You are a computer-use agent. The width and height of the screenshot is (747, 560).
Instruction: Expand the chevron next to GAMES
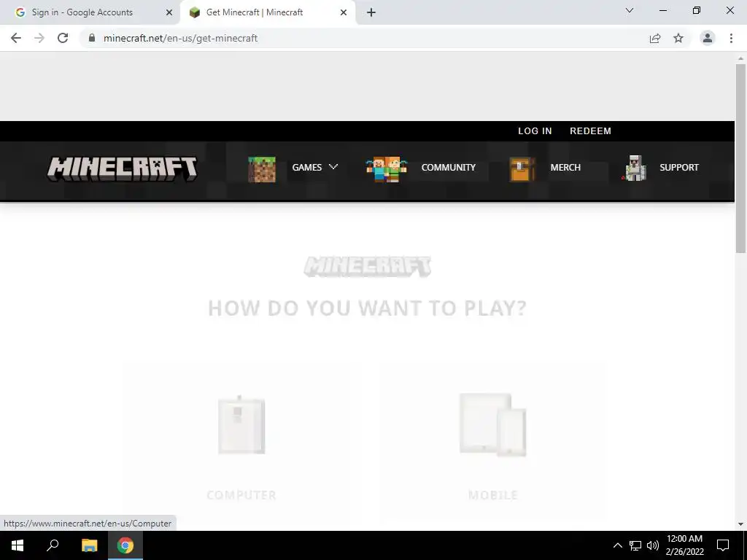(x=333, y=167)
